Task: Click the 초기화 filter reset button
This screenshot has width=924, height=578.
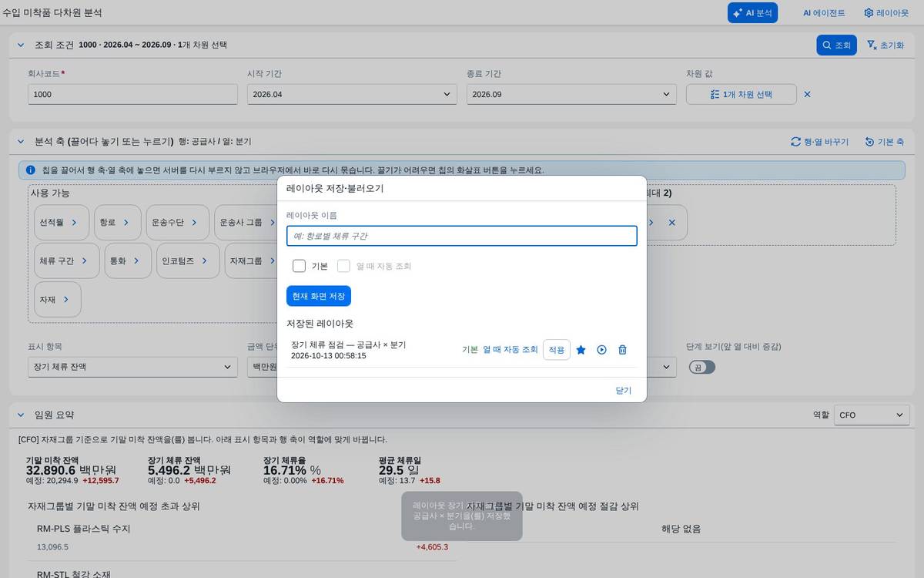Action: coord(885,45)
